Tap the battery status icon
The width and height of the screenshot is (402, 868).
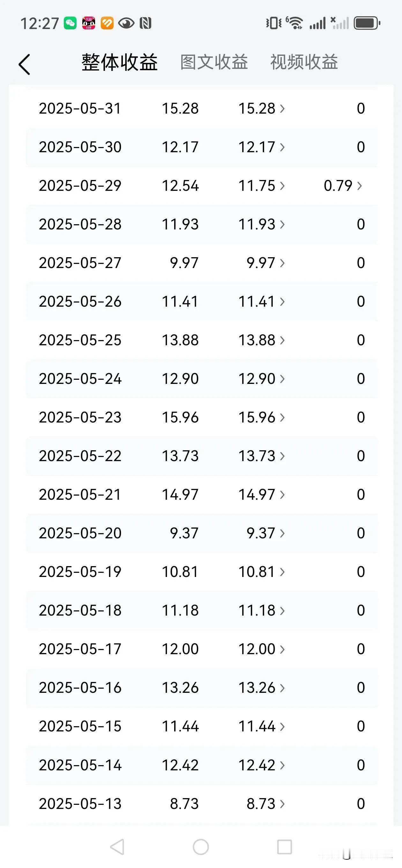click(367, 23)
